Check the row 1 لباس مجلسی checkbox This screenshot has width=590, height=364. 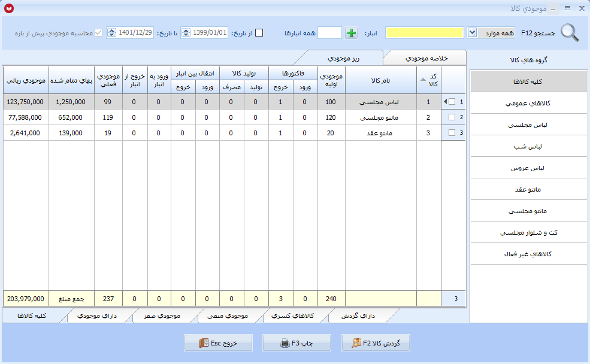(452, 102)
